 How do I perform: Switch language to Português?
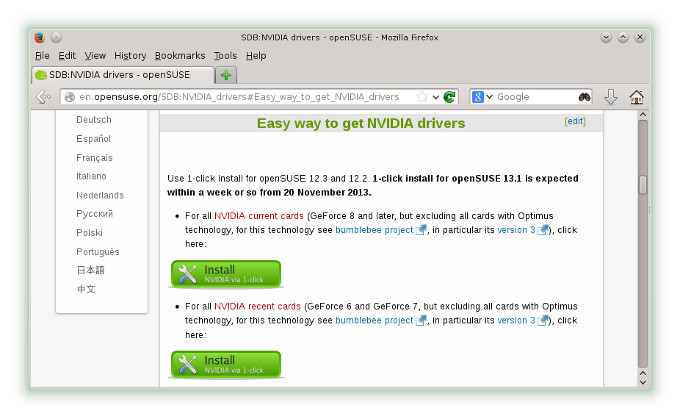tap(98, 252)
